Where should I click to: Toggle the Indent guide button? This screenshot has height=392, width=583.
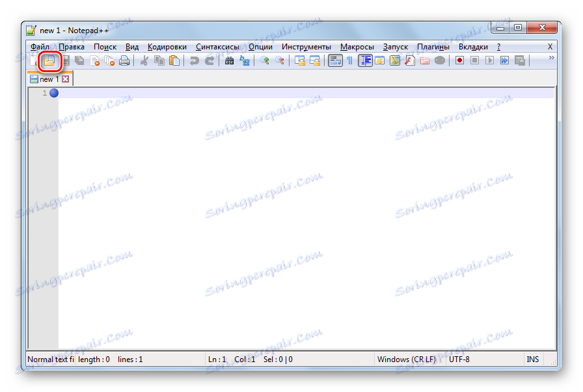tap(365, 60)
